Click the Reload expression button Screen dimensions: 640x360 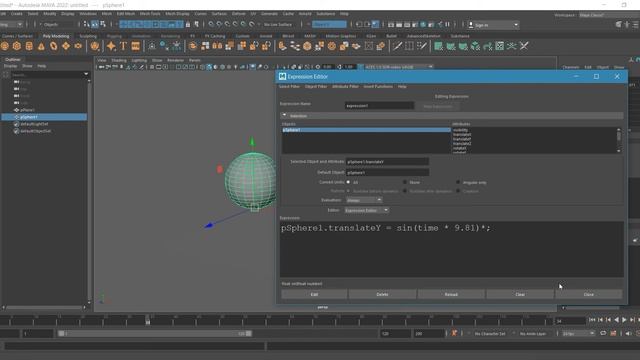click(x=451, y=294)
